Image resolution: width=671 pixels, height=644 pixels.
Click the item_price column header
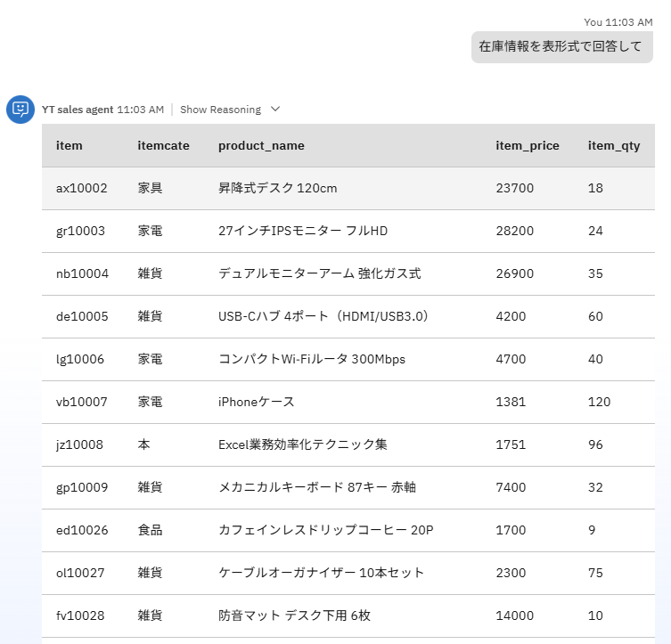(528, 146)
